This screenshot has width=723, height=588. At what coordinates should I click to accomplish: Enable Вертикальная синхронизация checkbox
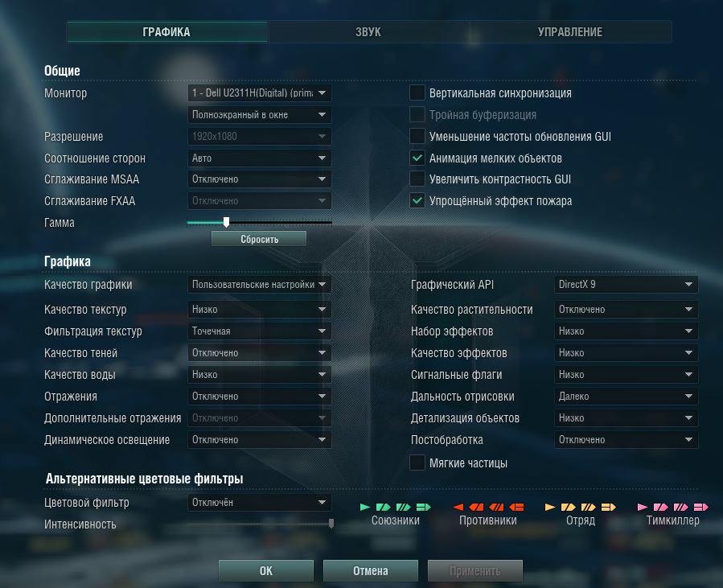(x=417, y=93)
